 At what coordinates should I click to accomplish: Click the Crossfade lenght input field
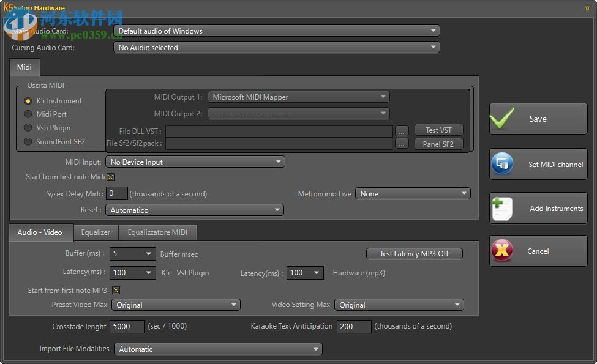pos(127,326)
